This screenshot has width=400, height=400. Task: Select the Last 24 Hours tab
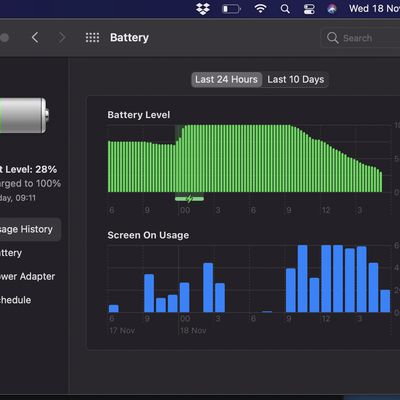pyautogui.click(x=226, y=80)
